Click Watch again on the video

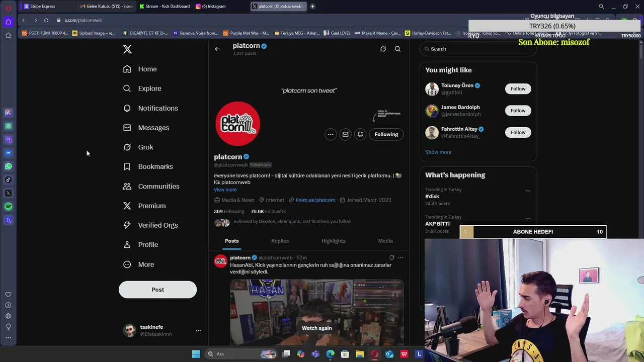click(x=317, y=328)
